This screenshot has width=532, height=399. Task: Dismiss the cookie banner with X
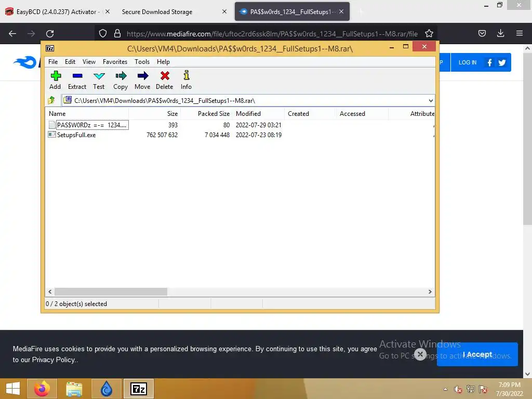click(x=420, y=354)
